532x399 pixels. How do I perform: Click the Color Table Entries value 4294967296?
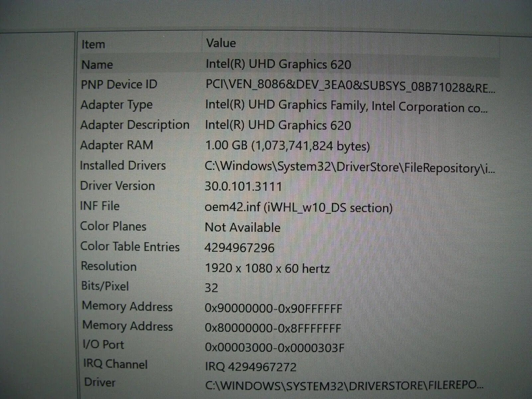241,247
